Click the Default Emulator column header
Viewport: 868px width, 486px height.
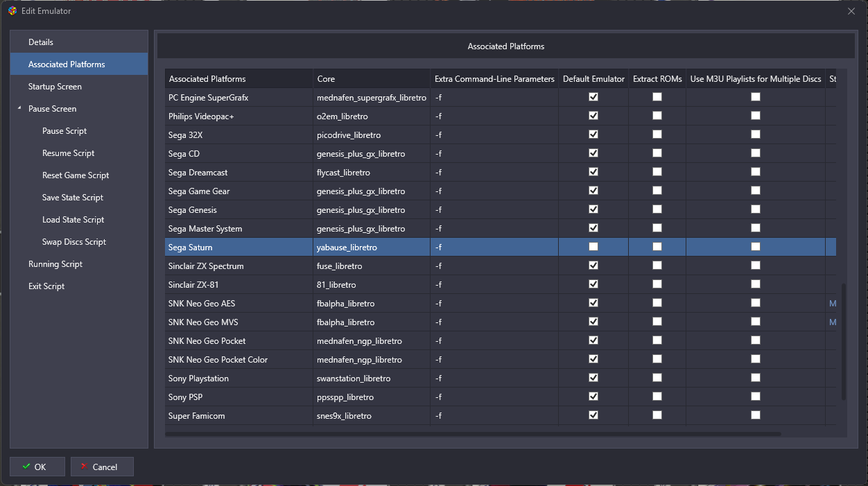pyautogui.click(x=593, y=79)
